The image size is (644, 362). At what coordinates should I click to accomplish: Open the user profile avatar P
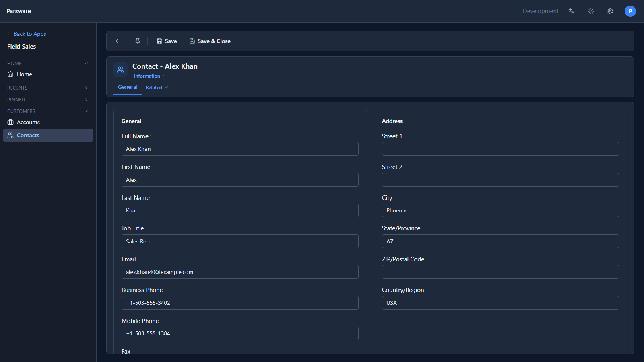(630, 11)
